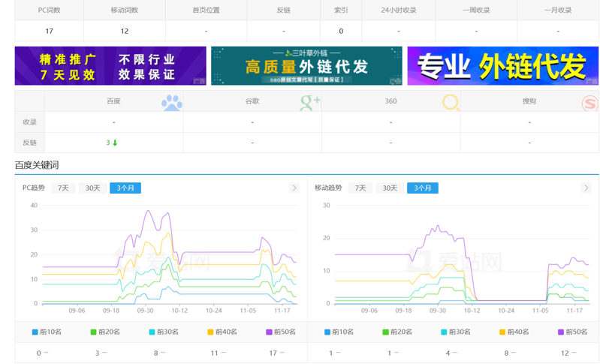Image resolution: width=600 pixels, height=364 pixels.
Task: Open the 精准推广 7天见效 banner ad
Action: 110,66
